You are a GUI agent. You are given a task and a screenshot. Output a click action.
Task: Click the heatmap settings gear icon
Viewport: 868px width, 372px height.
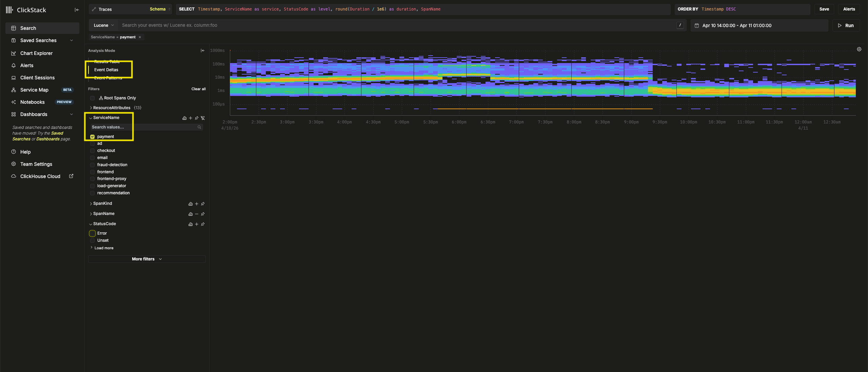859,50
